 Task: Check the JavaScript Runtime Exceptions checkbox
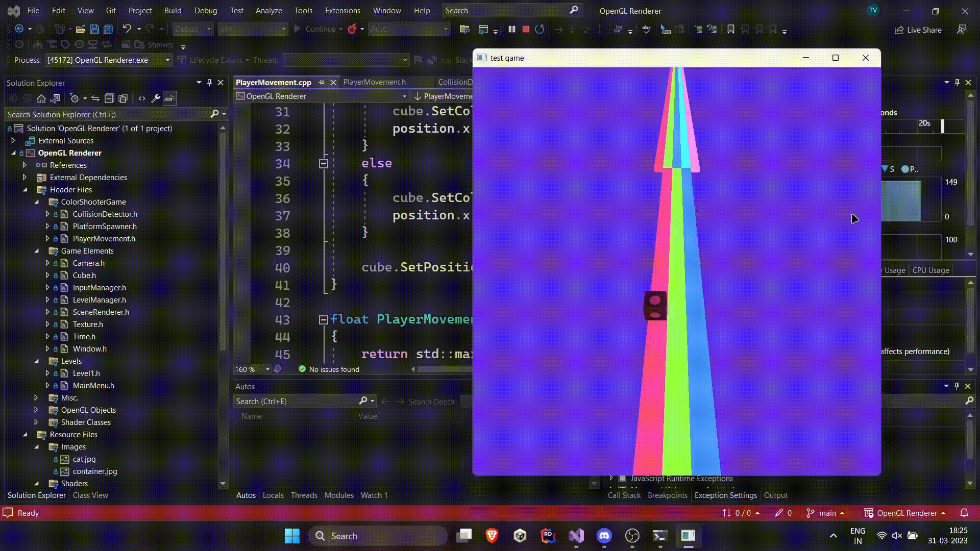(x=622, y=478)
